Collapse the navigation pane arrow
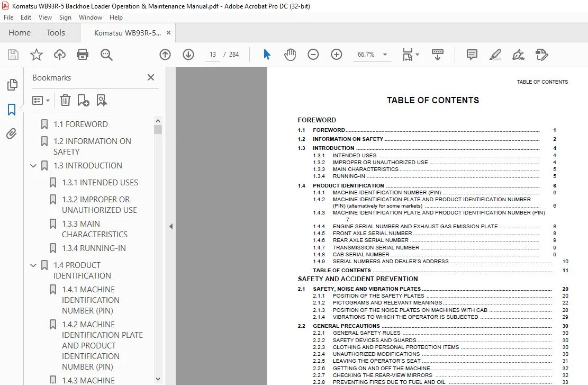The width and height of the screenshot is (588, 385). pos(170,226)
